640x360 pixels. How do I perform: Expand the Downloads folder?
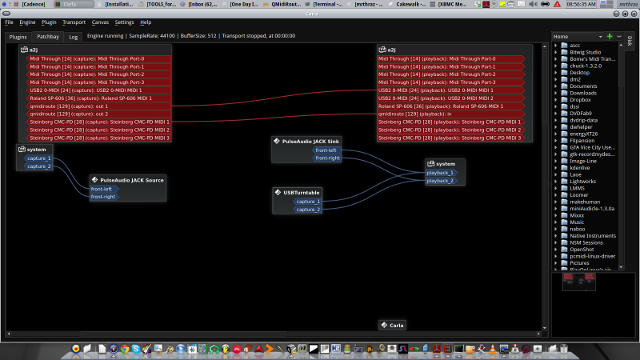(556, 93)
